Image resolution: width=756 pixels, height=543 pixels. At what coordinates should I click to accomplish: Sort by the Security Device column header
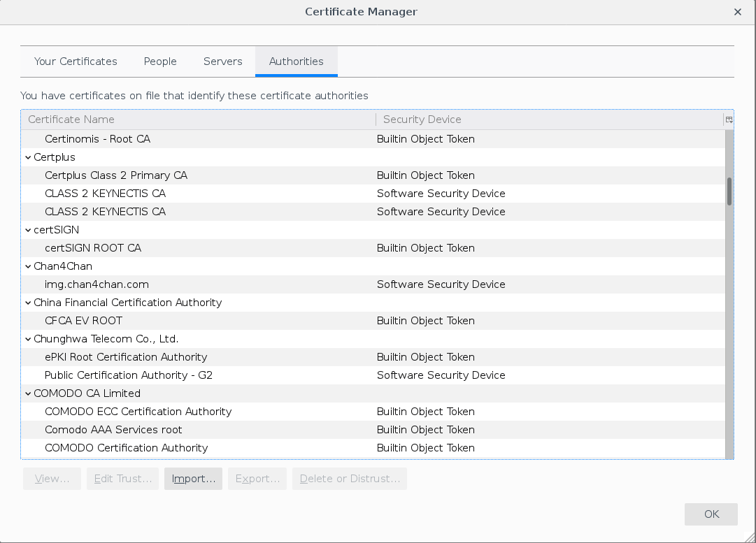coord(550,120)
